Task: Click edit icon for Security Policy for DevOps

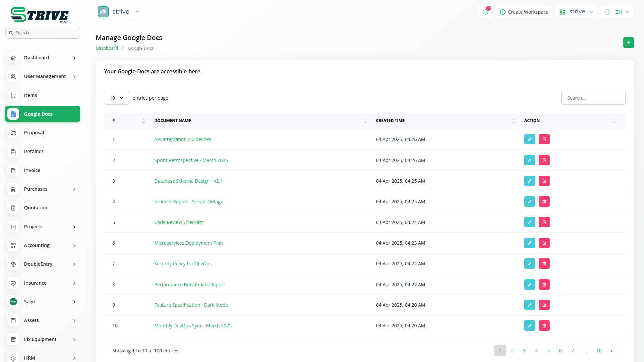Action: (529, 264)
